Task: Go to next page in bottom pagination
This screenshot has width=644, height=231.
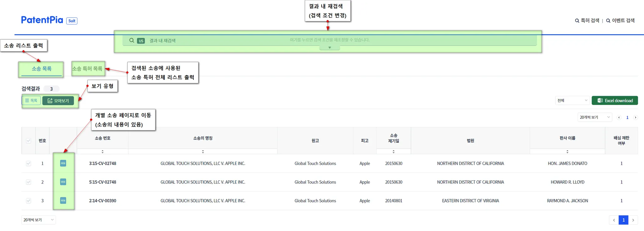Action: coord(633,220)
